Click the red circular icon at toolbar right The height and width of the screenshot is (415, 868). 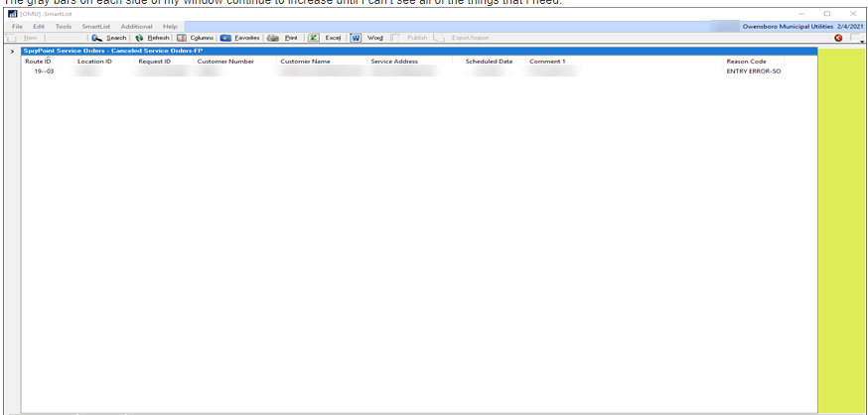[838, 38]
